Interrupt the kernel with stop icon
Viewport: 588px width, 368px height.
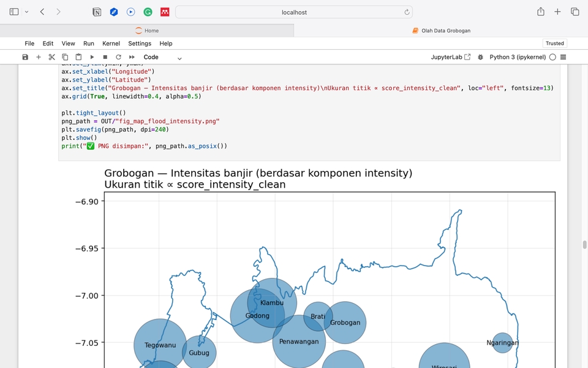(105, 57)
